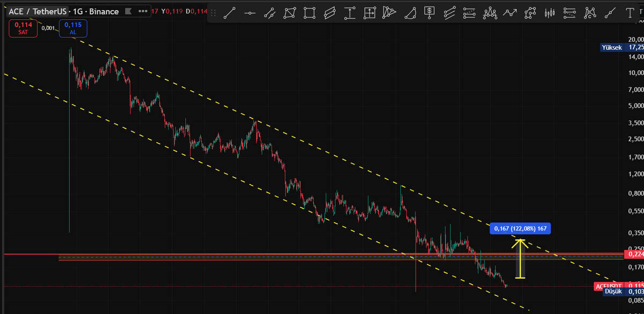The image size is (644, 314).
Task: Click the blue AL 0,115 buy button
Action: (73, 28)
